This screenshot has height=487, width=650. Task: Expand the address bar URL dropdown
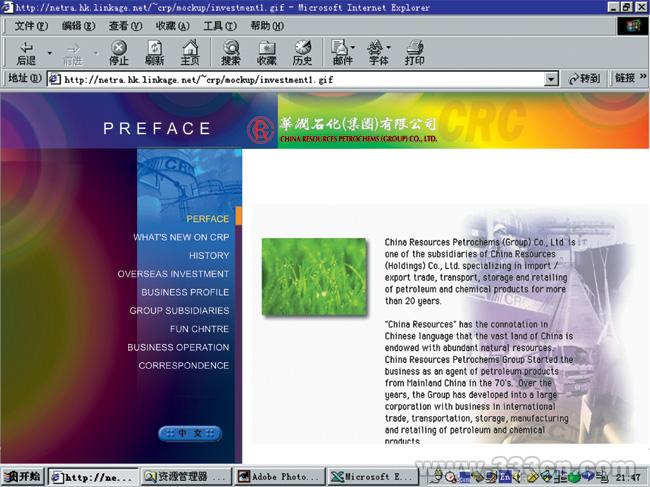[551, 79]
